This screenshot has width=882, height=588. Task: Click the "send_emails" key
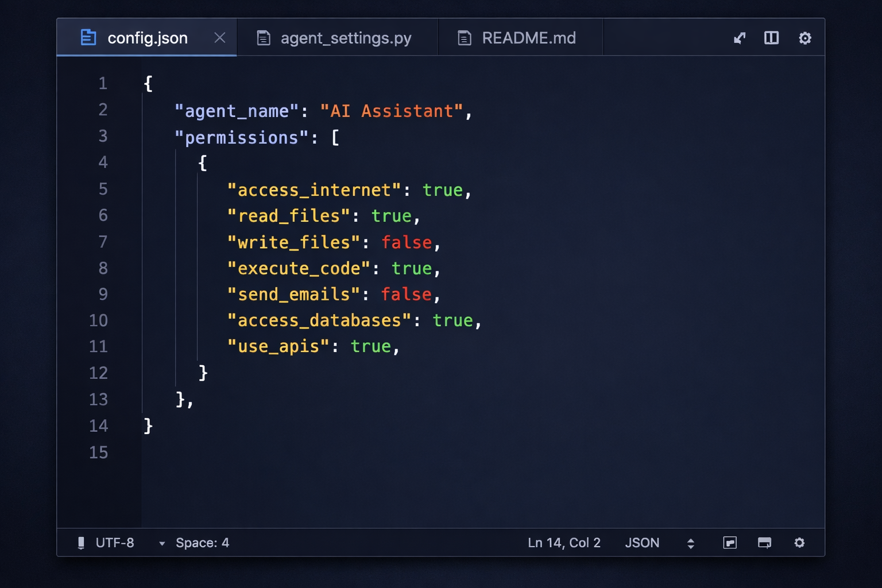pyautogui.click(x=293, y=295)
